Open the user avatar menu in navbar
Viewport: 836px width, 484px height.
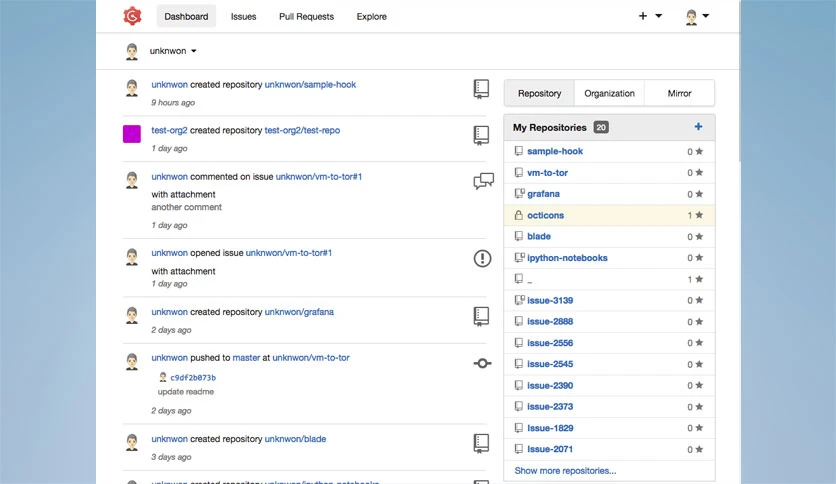(x=697, y=17)
